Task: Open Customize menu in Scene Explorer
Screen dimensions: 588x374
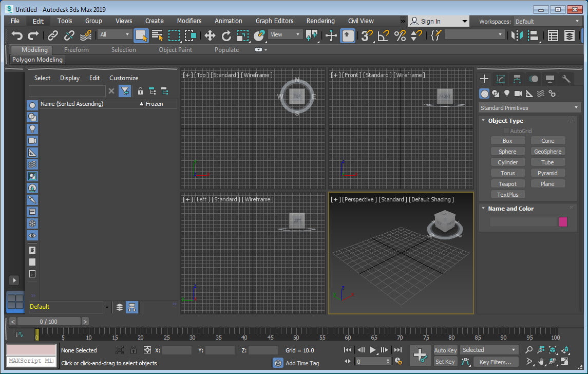Action: 124,78
